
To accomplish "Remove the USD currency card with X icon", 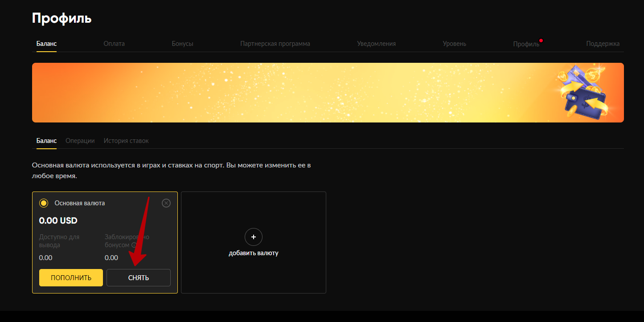I will pos(166,203).
